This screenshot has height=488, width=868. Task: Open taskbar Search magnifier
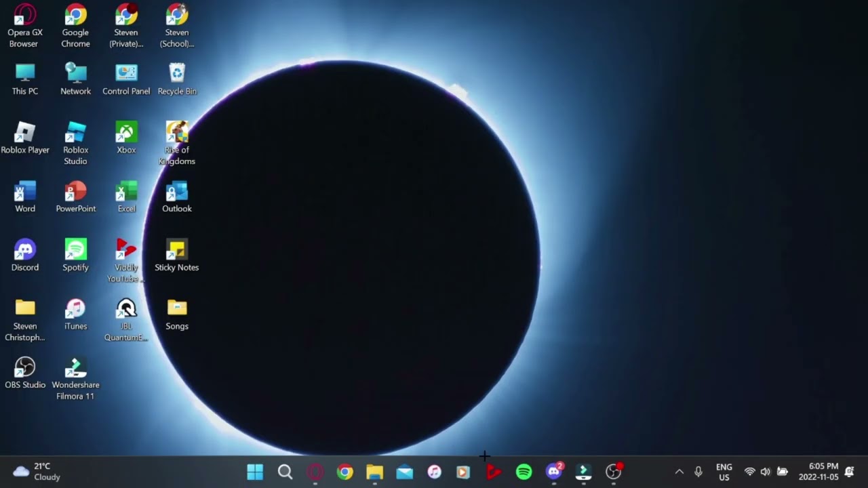coord(285,472)
